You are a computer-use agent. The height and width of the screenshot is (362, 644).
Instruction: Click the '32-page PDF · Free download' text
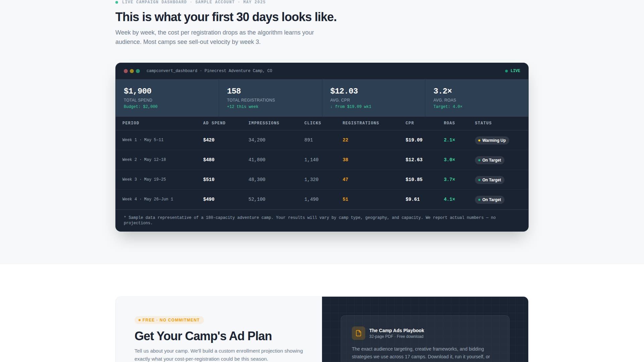(396, 337)
